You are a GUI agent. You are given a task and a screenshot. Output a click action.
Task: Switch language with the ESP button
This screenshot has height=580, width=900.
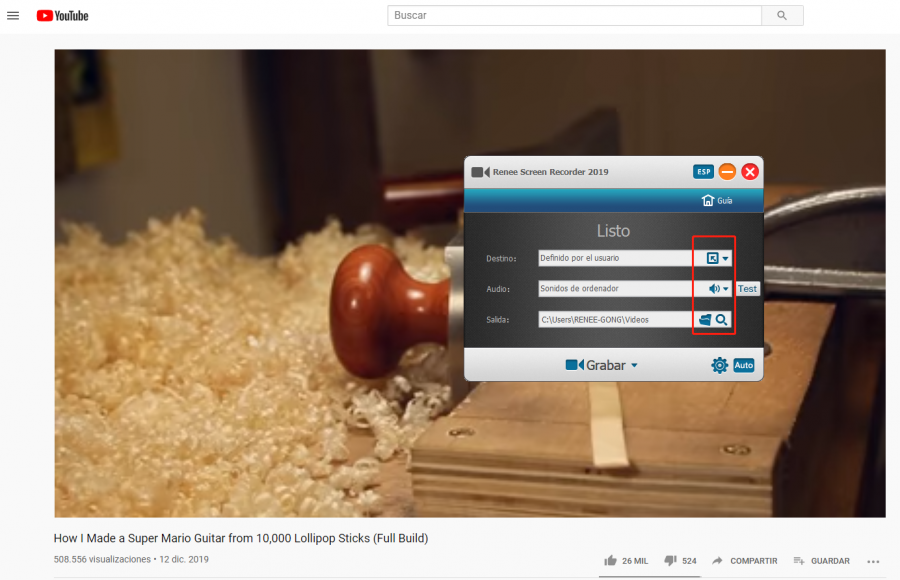click(703, 172)
